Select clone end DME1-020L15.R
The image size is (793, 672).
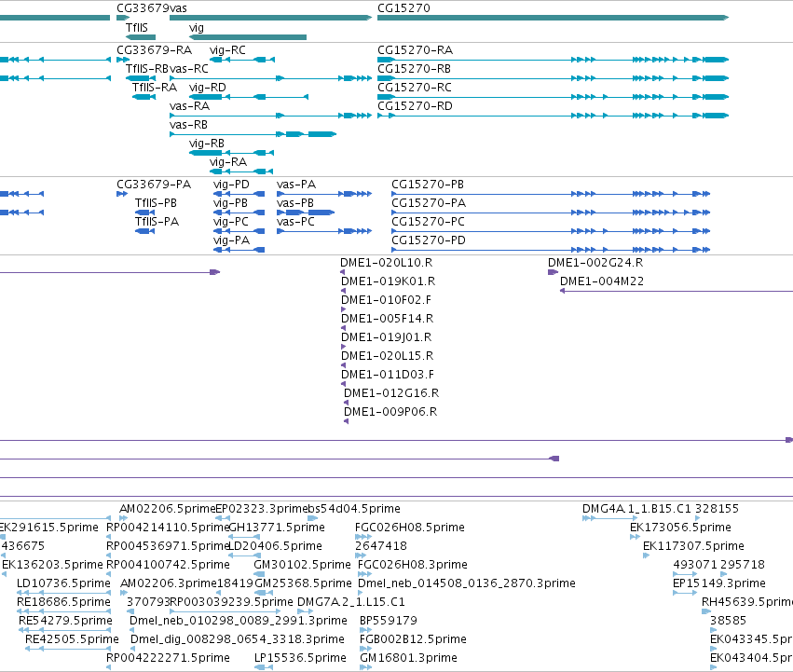click(x=388, y=357)
